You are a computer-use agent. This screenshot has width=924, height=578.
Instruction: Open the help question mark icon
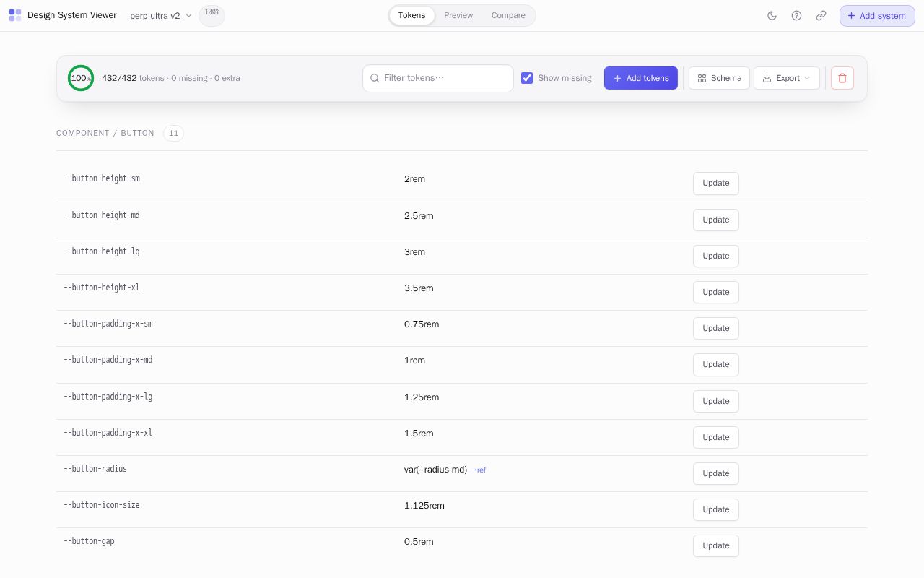[x=796, y=16]
